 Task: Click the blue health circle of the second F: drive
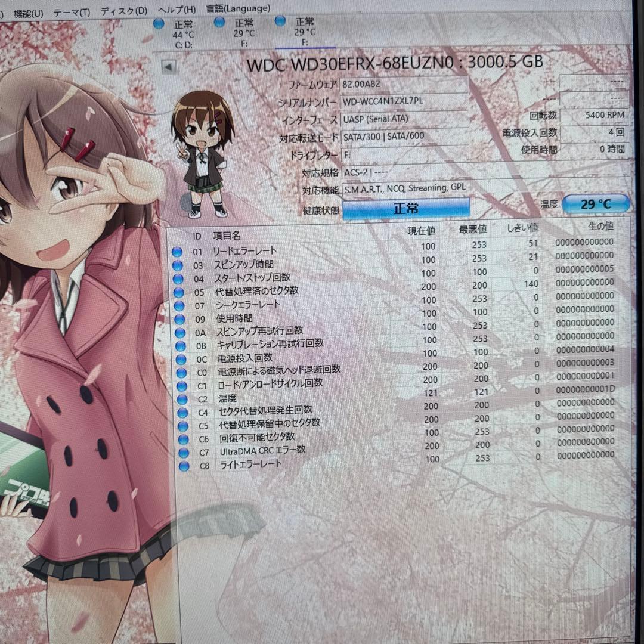[x=219, y=24]
